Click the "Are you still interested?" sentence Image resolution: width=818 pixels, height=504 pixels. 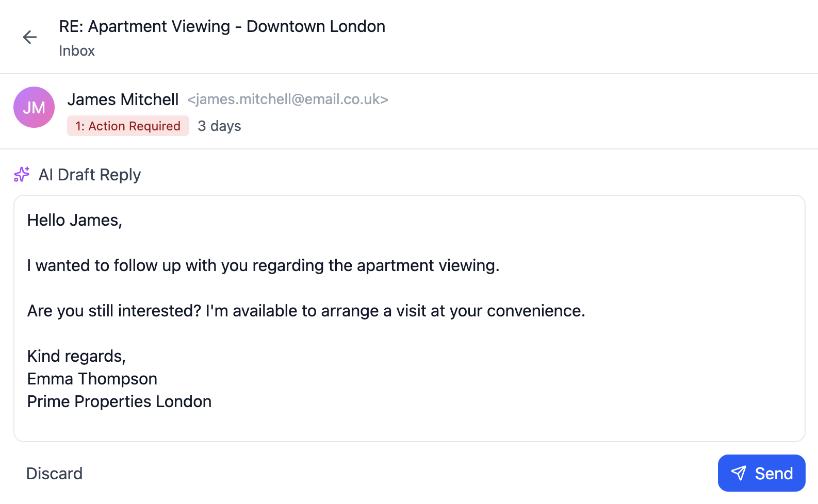pos(306,311)
